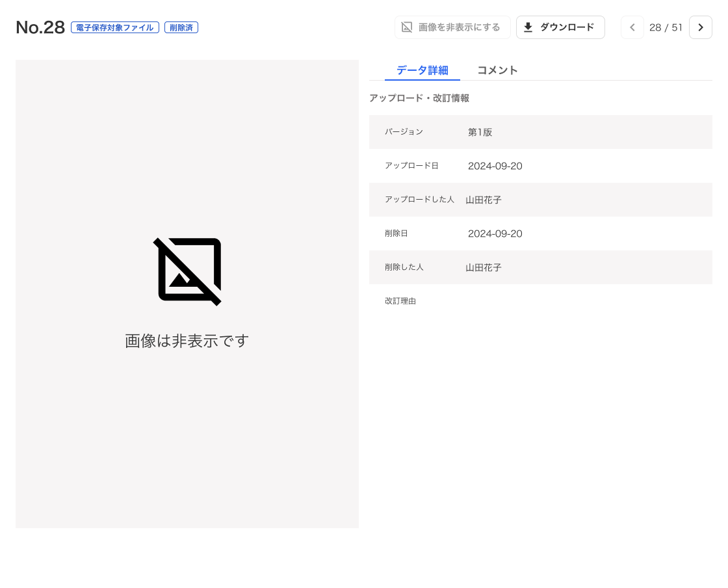Image resolution: width=728 pixels, height=588 pixels.
Task: Click the download arrow icon
Action: 528,27
